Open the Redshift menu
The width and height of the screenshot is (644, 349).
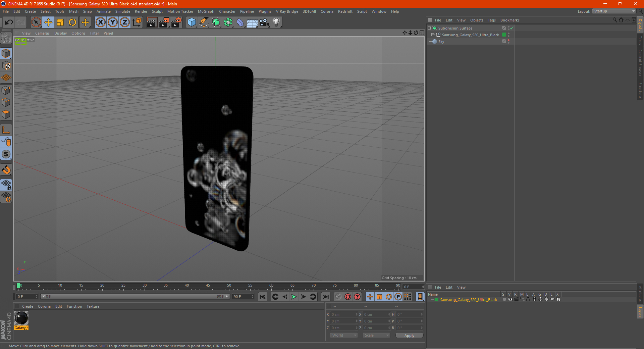(345, 11)
